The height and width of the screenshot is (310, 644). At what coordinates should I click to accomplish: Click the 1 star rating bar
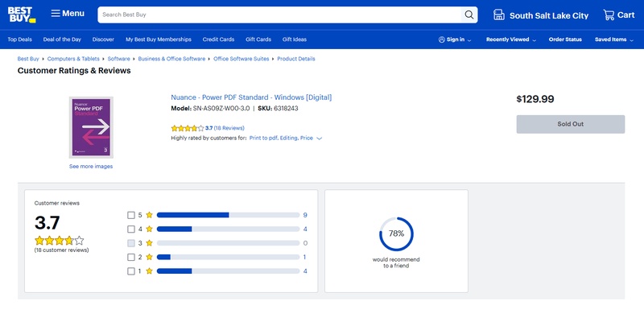pos(228,271)
